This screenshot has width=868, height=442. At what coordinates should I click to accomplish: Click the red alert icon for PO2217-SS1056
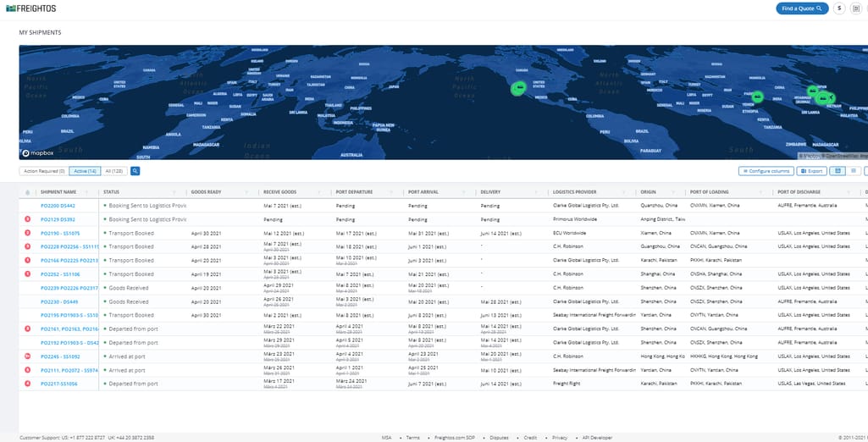point(28,384)
